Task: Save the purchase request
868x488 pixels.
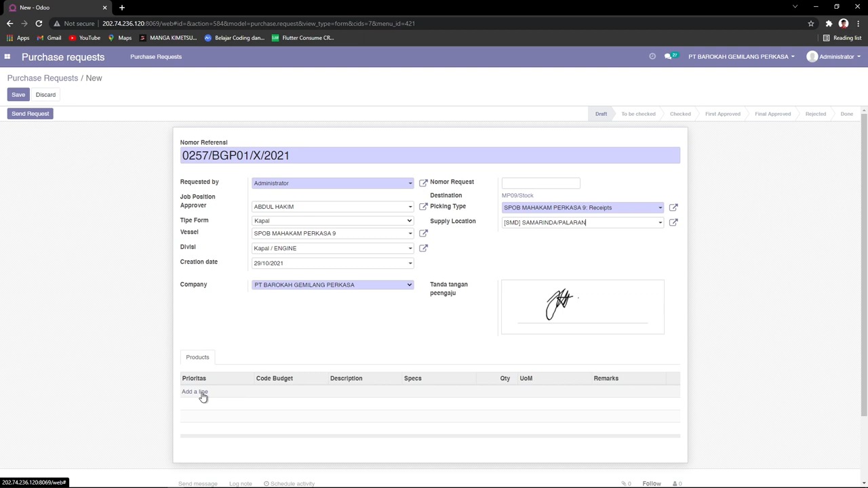Action: pos(18,95)
